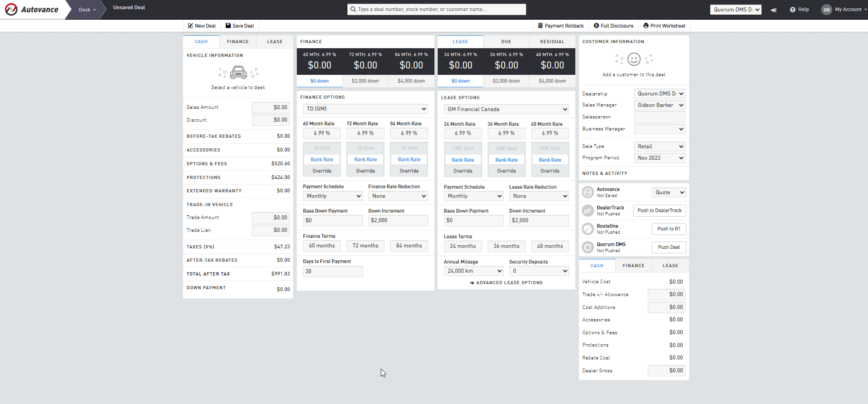Screen dimensions: 868x404
Task: Select Bank Rate for 60 month finance
Action: click(x=322, y=159)
